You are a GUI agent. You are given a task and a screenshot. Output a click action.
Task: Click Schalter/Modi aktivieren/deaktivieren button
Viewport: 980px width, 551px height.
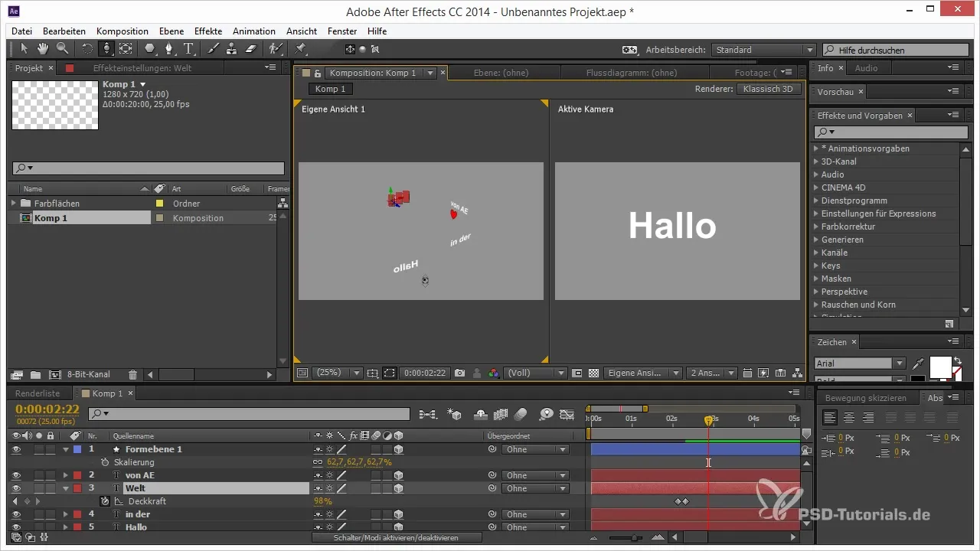(x=397, y=538)
